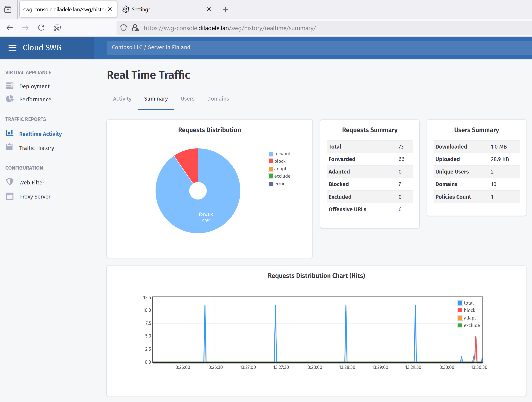Click the Blocked row in Requests Summary
This screenshot has width=532, height=402.
pos(370,184)
